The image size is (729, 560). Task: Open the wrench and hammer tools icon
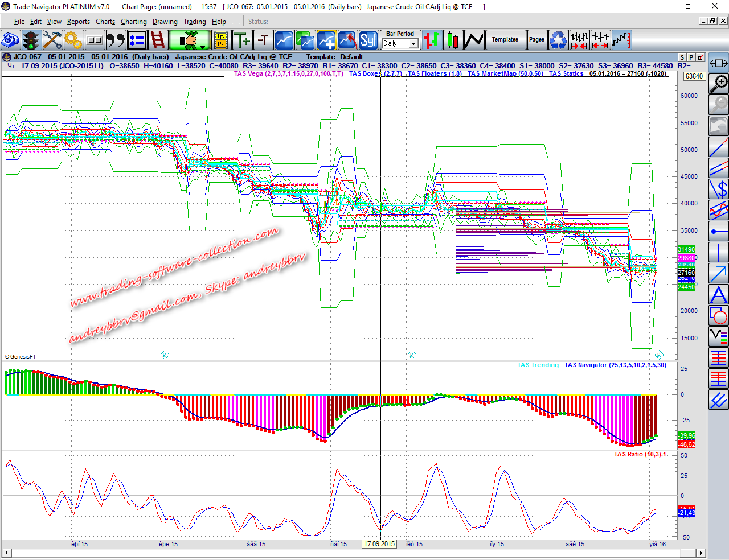52,40
